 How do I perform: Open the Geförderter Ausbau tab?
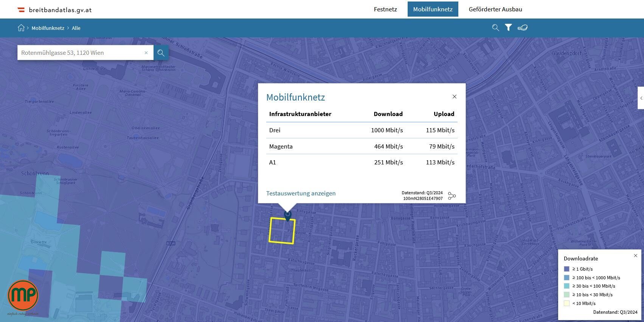coord(495,9)
